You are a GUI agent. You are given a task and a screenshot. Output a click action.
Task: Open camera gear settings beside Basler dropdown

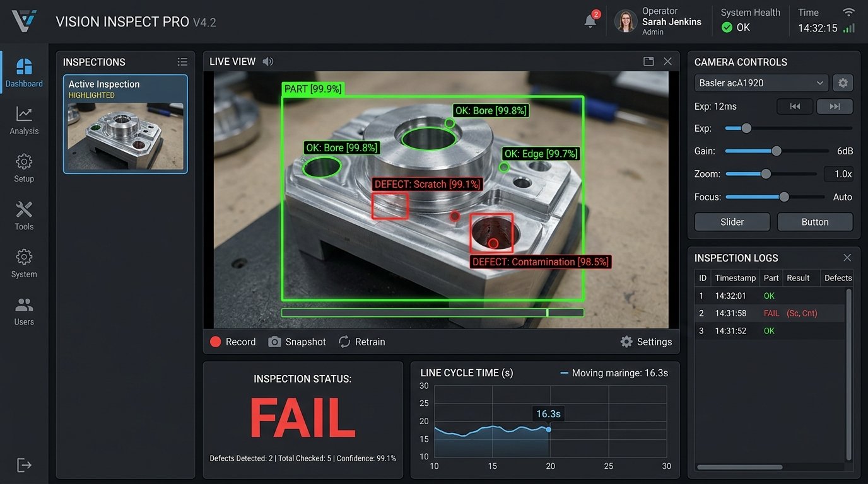[843, 83]
